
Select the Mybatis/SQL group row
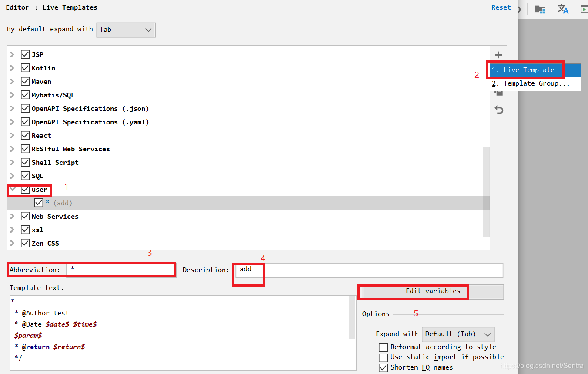coord(248,95)
